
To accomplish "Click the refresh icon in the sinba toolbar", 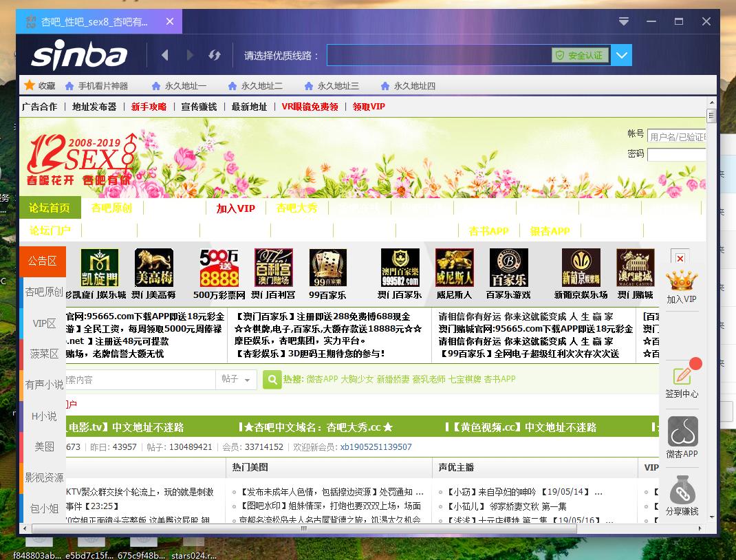I will [x=215, y=56].
